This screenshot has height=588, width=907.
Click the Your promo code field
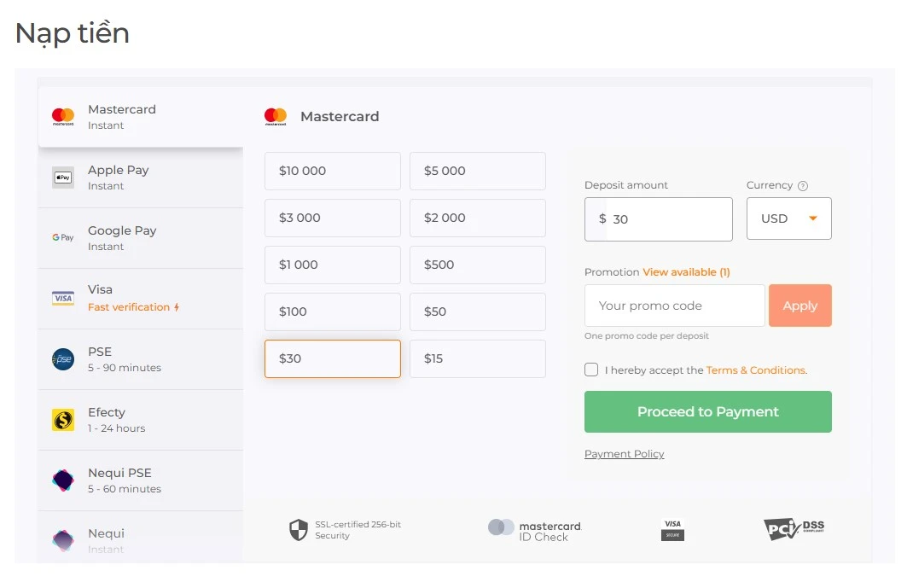[675, 306]
